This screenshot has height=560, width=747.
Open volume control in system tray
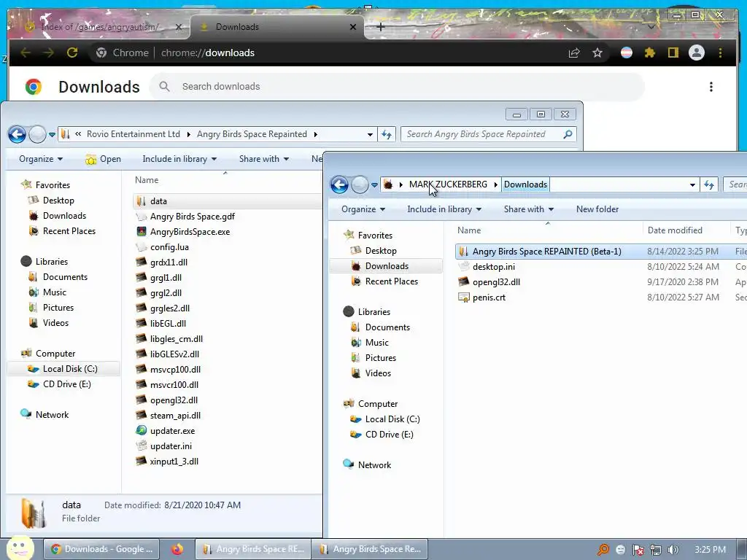tap(673, 550)
